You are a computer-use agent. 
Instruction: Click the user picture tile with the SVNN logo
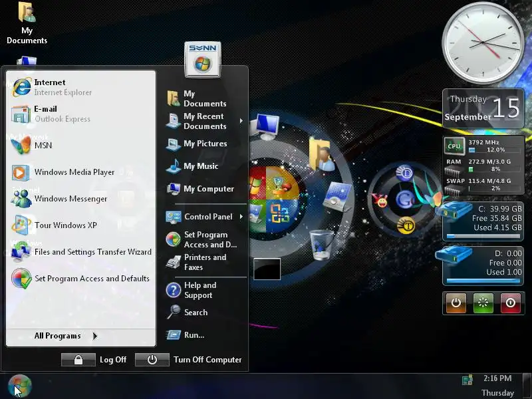pos(203,59)
